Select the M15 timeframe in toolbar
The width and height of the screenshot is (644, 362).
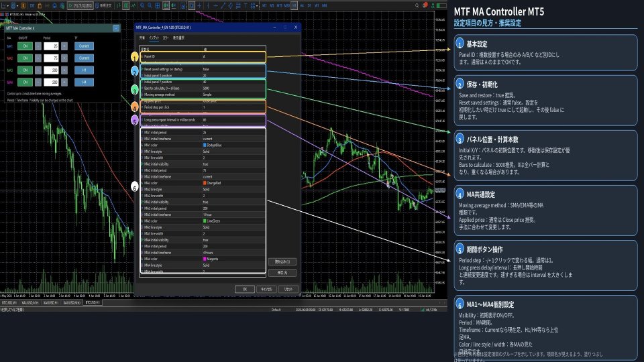click(x=279, y=6)
